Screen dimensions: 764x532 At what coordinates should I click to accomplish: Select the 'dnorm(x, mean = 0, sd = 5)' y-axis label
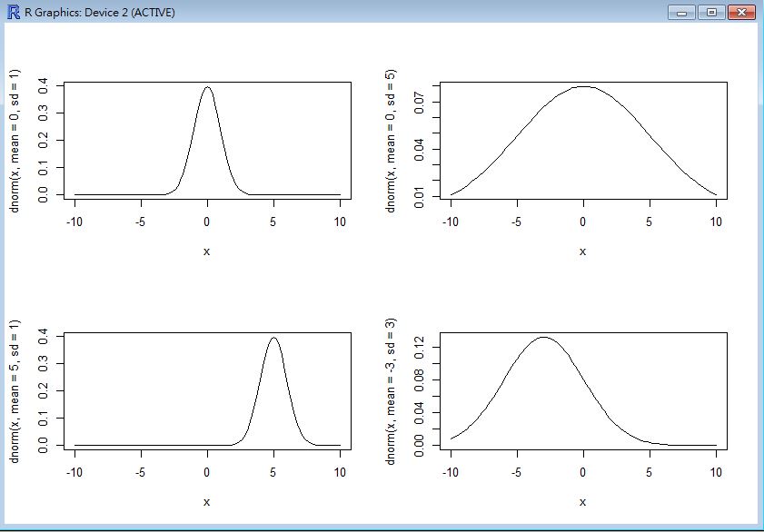tap(391, 141)
